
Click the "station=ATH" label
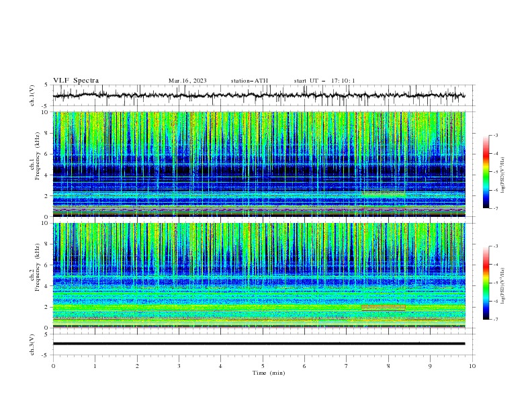249,81
